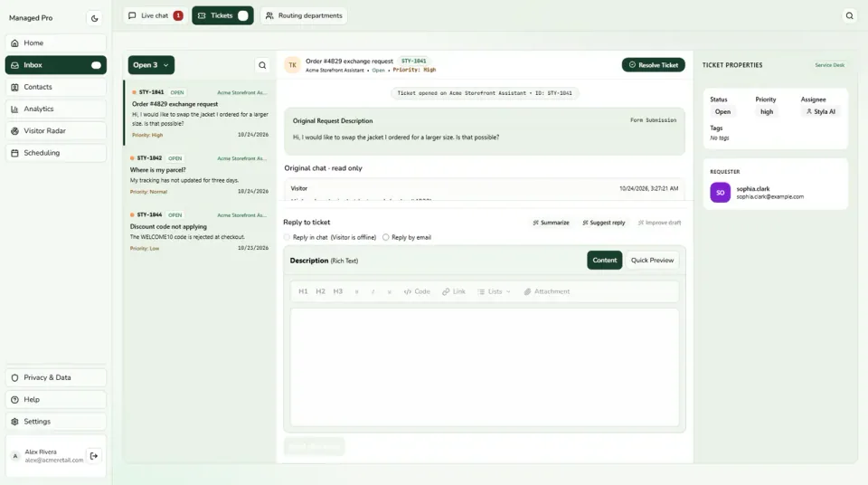Click the Service Desk link
Viewport: 868px width, 485px height.
pos(829,65)
